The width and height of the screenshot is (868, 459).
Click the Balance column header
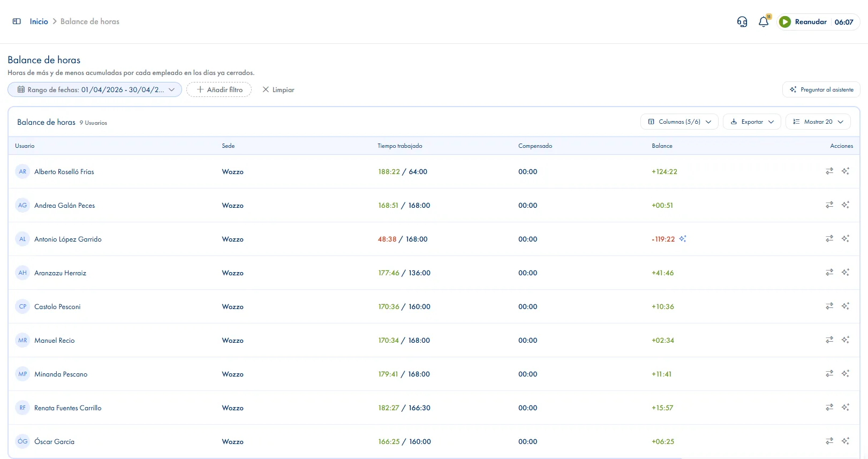pyautogui.click(x=662, y=146)
